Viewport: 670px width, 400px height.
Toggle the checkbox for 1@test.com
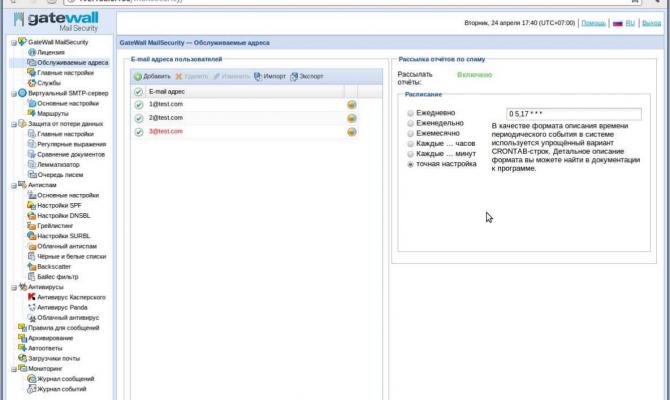coord(138,105)
